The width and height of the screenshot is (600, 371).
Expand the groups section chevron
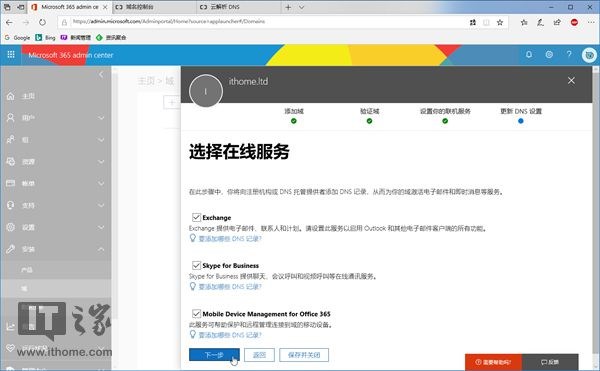(x=101, y=140)
